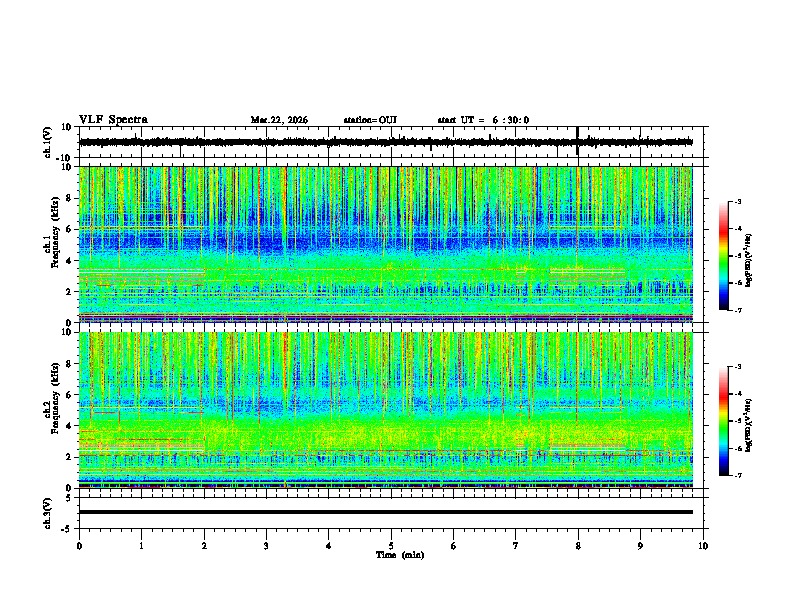The image size is (792, 612).
Task: Click the ch.2 spectrogram color bar
Action: click(724, 421)
